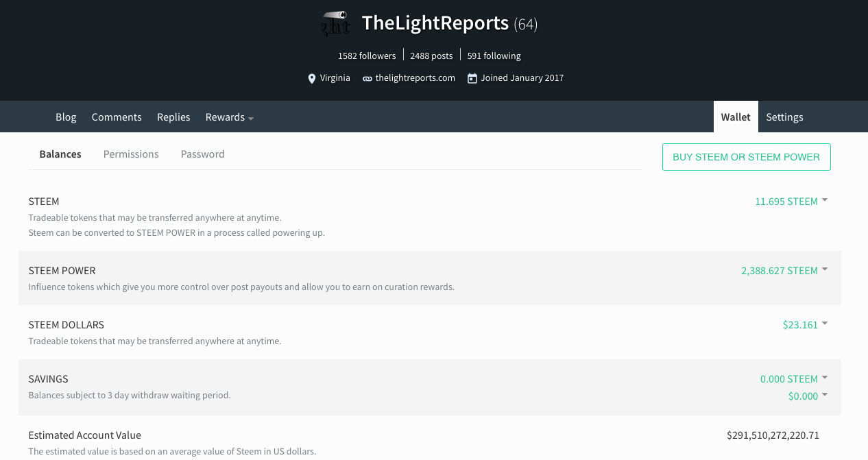Screen dimensions: 868x460
Task: Open the savings 0.000 STEEM dropdown
Action: click(x=794, y=379)
